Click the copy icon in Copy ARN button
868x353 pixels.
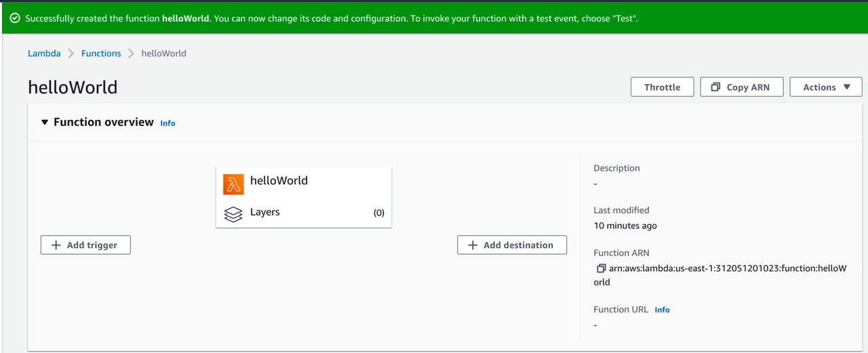coord(715,87)
